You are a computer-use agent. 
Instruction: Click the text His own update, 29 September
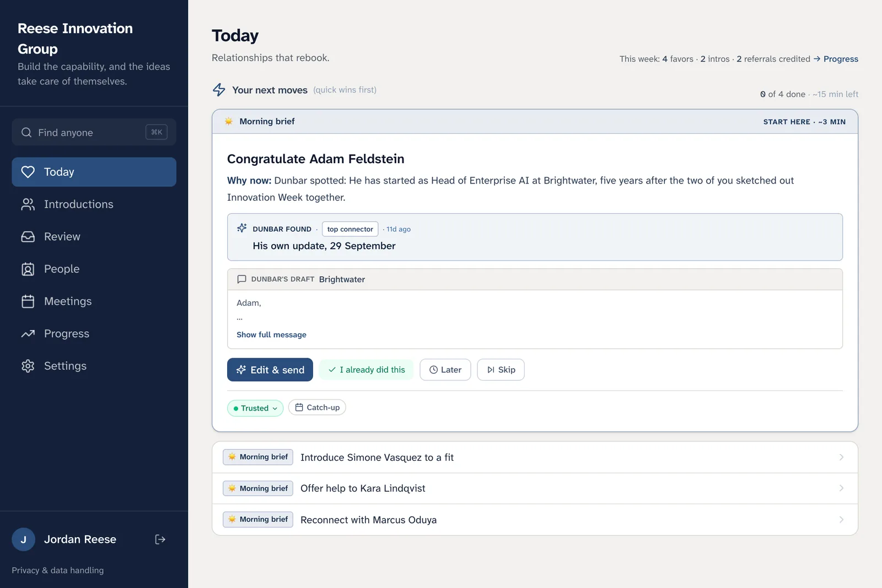click(x=324, y=246)
